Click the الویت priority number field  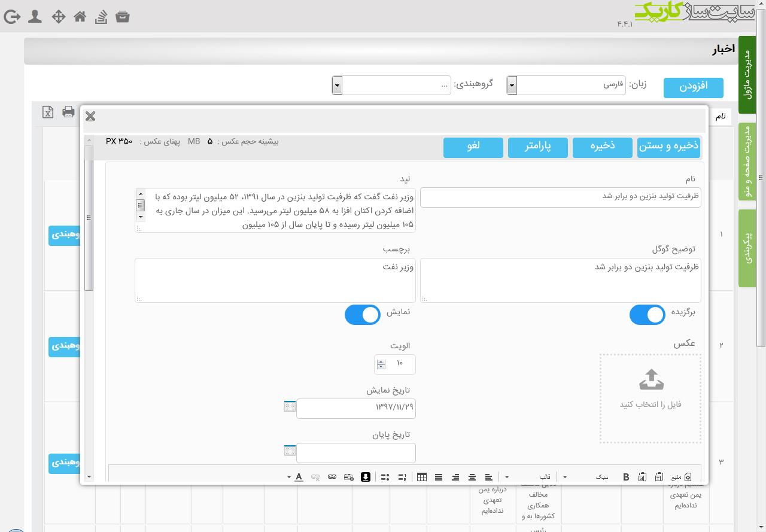click(395, 364)
